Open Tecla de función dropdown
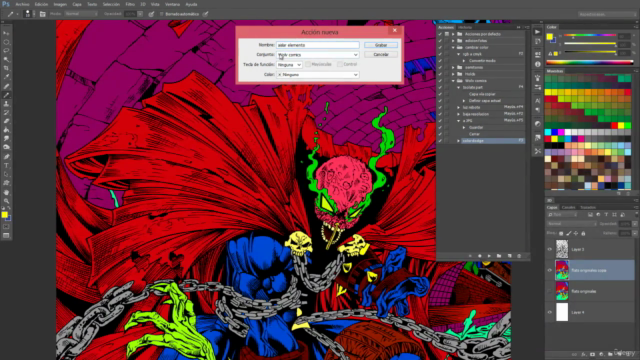The image size is (640, 360). point(289,64)
